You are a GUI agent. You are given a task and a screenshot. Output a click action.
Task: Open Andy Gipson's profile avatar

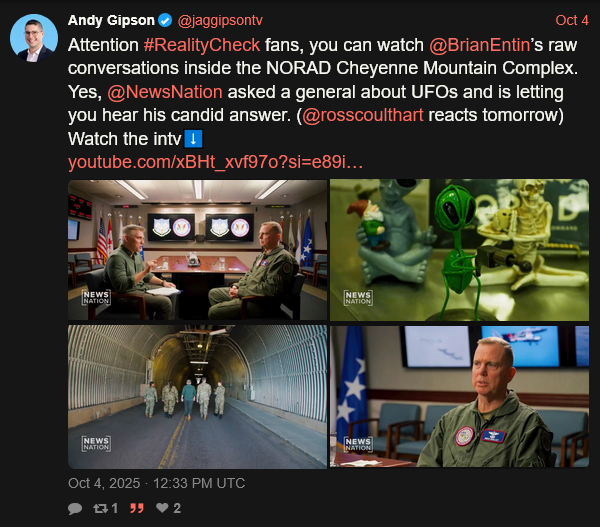pyautogui.click(x=34, y=38)
